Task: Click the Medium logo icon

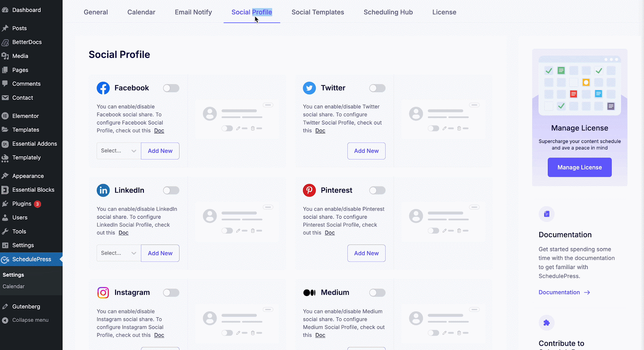Action: (310, 293)
